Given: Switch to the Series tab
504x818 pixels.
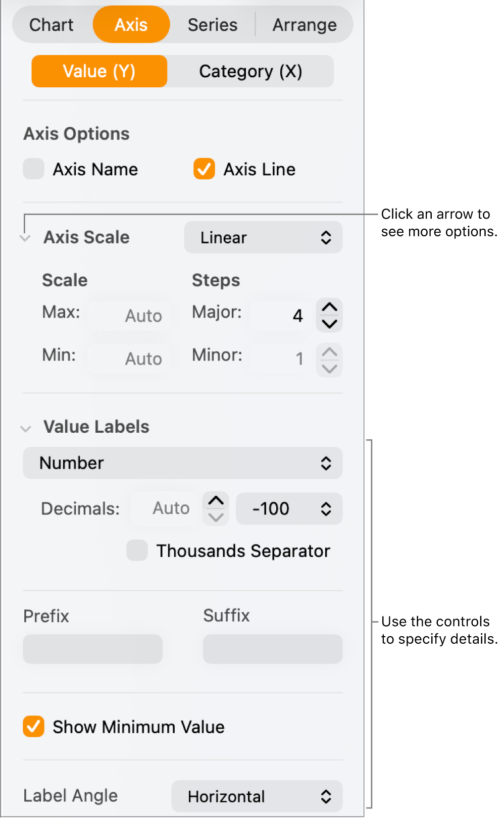Looking at the screenshot, I should [212, 24].
